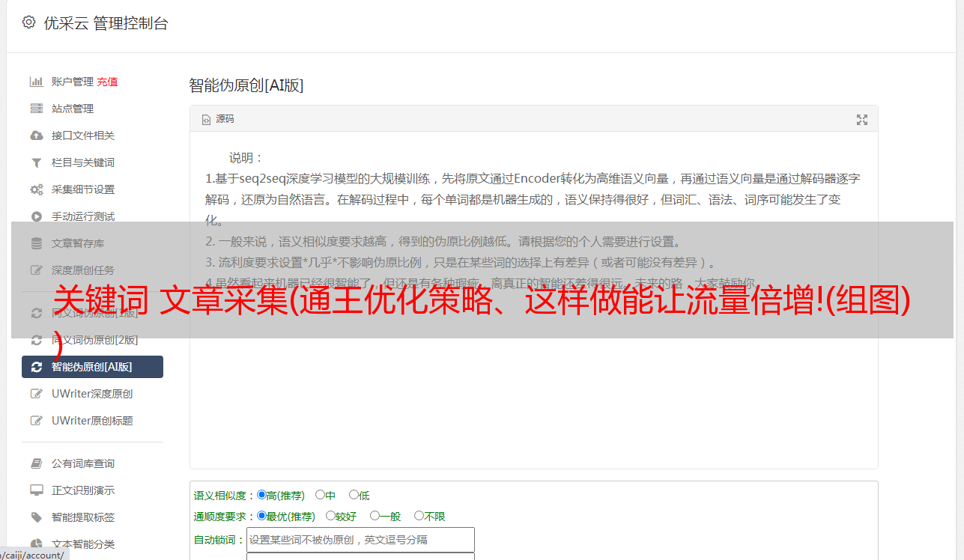The height and width of the screenshot is (560, 964).
Task: Click the 自动锁词 input field
Action: pos(360,540)
